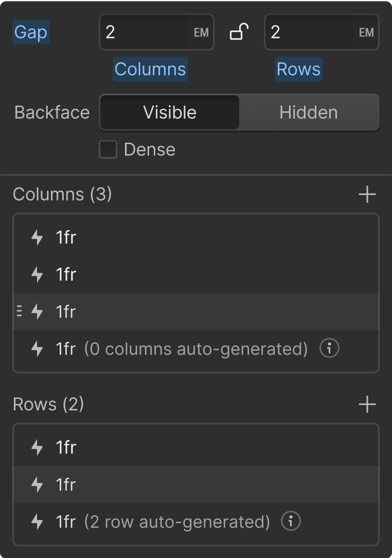Enable the Dense checkbox

(x=108, y=149)
